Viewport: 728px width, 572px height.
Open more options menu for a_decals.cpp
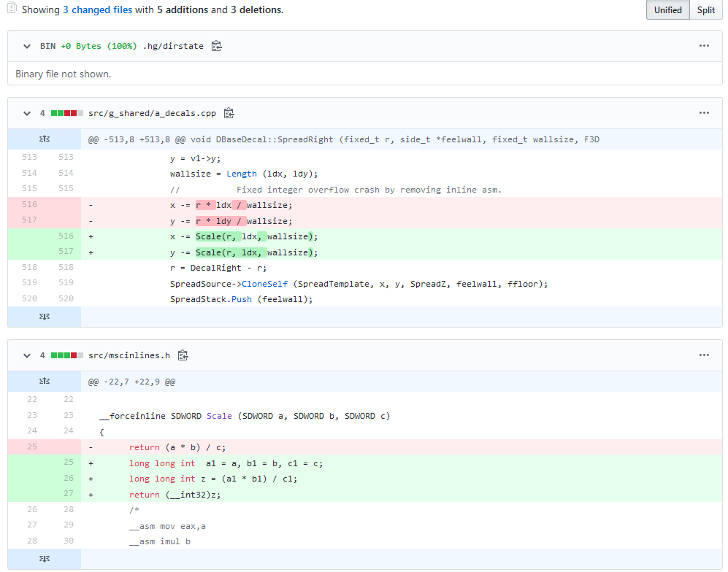pyautogui.click(x=704, y=113)
